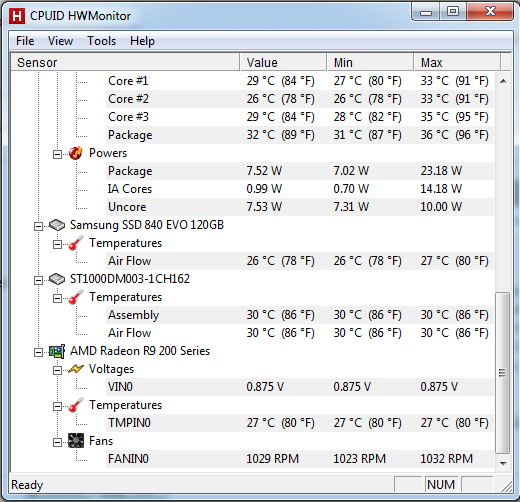Collapse Temperatures under ST1000DM003

[x=57, y=298]
